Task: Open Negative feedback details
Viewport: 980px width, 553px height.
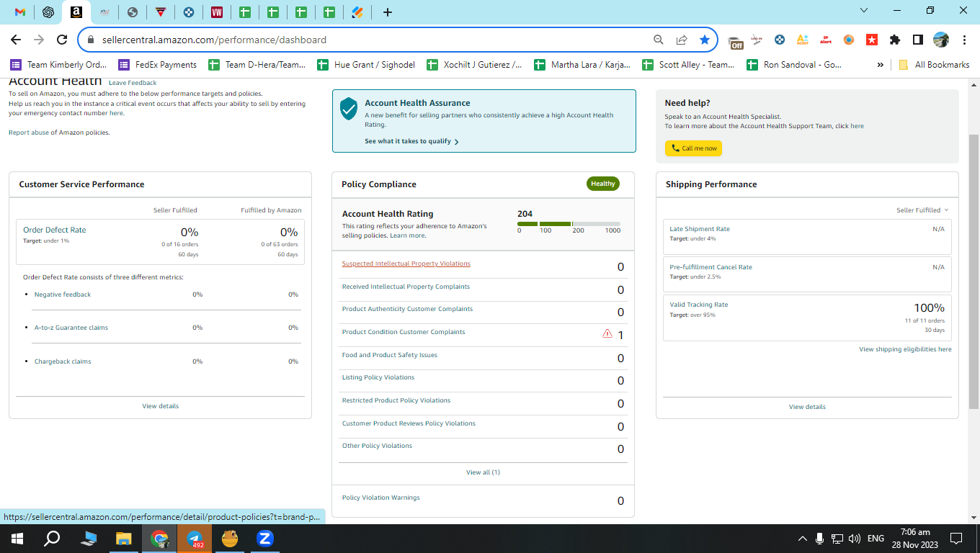Action: coord(63,295)
